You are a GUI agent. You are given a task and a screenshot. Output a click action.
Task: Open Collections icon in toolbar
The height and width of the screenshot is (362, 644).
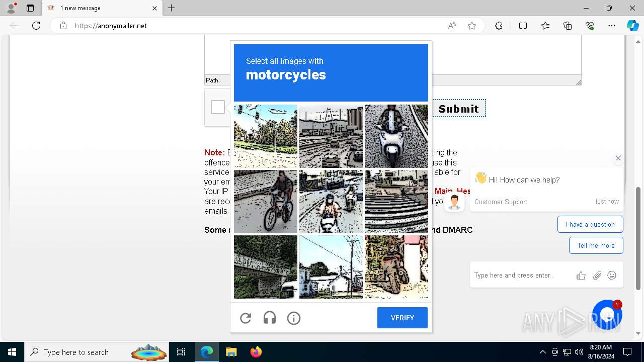pos(568,26)
